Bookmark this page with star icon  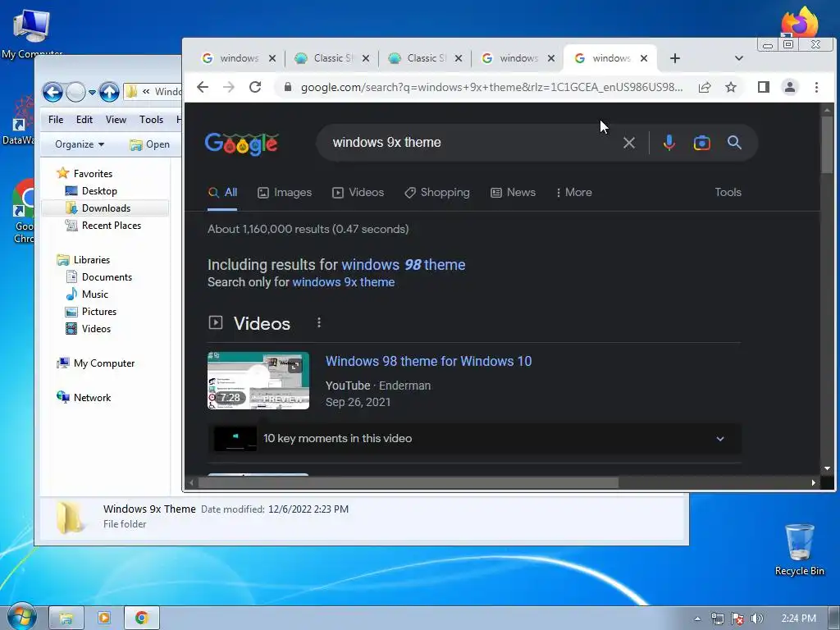[x=731, y=87]
